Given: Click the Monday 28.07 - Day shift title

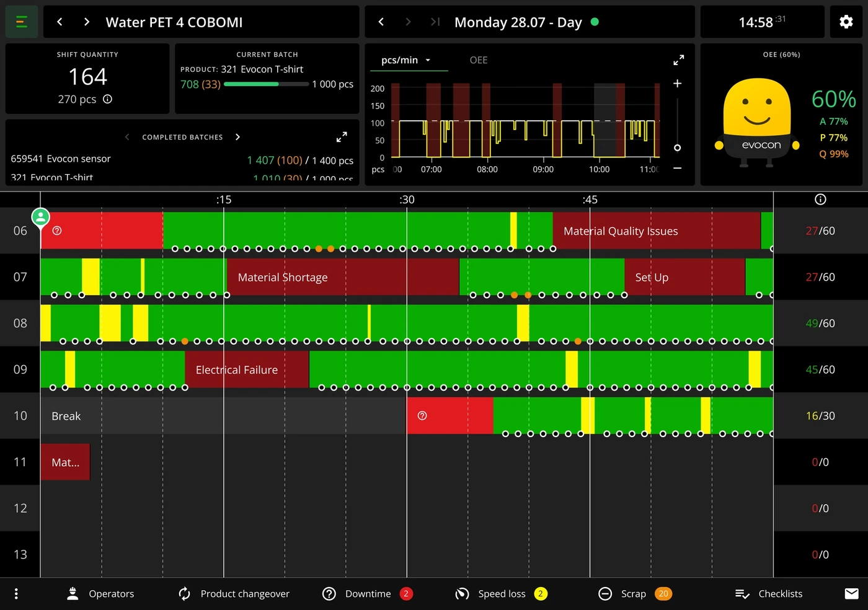Looking at the screenshot, I should coord(518,22).
